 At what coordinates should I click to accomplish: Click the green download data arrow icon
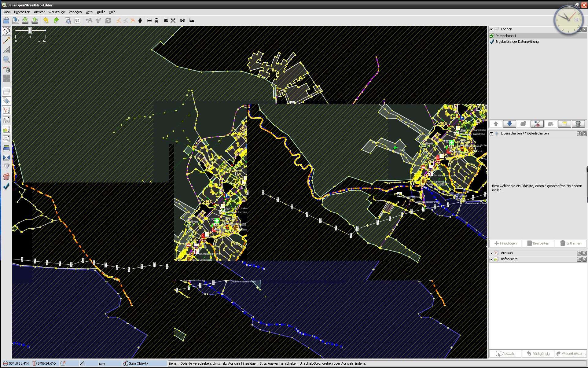(25, 20)
